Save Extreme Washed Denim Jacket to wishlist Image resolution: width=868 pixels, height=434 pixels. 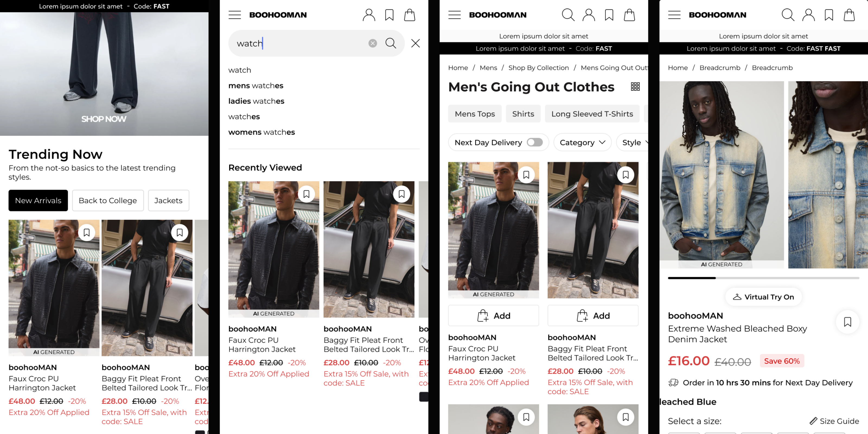[847, 322]
